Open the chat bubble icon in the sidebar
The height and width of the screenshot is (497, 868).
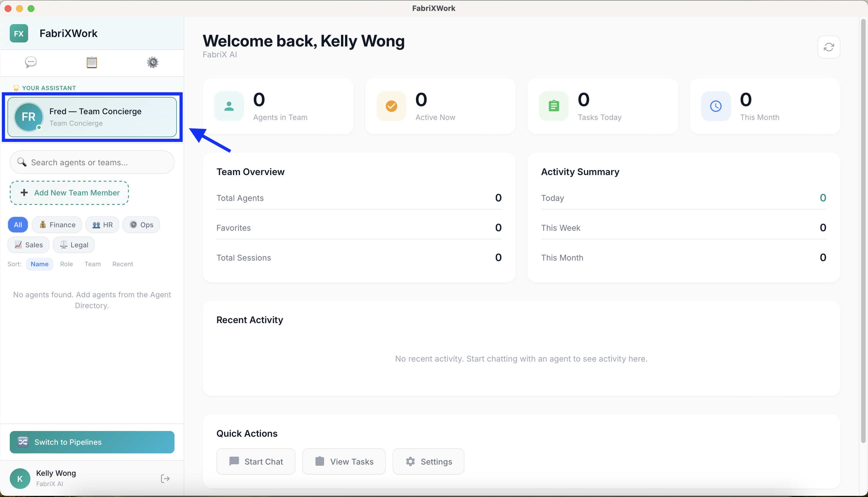click(x=30, y=62)
